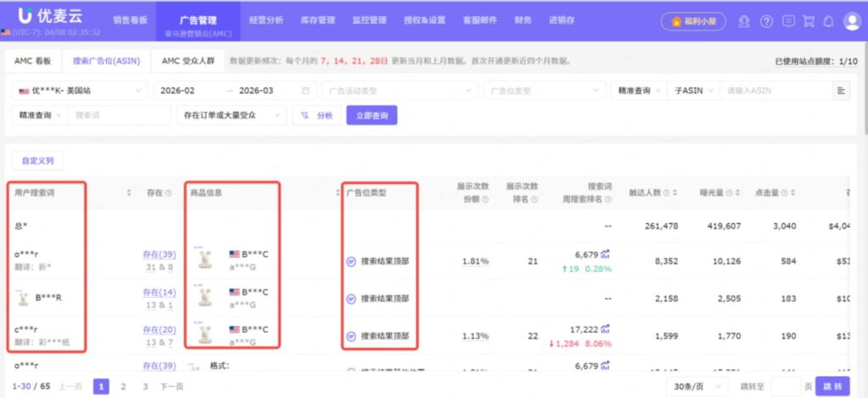The height and width of the screenshot is (398, 868).
Task: Open the 广告管理 menu
Action: pyautogui.click(x=198, y=21)
